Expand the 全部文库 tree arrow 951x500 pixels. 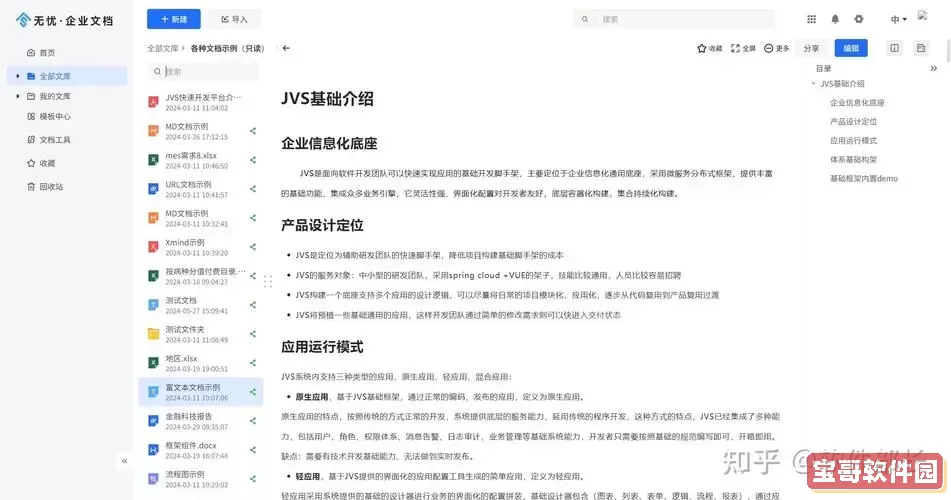click(x=18, y=76)
